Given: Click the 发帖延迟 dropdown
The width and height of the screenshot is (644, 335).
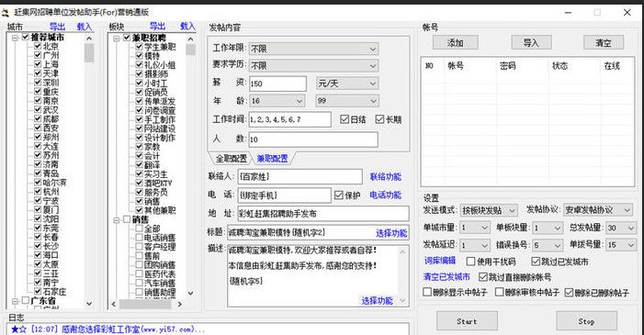Looking at the screenshot, I should [x=475, y=245].
